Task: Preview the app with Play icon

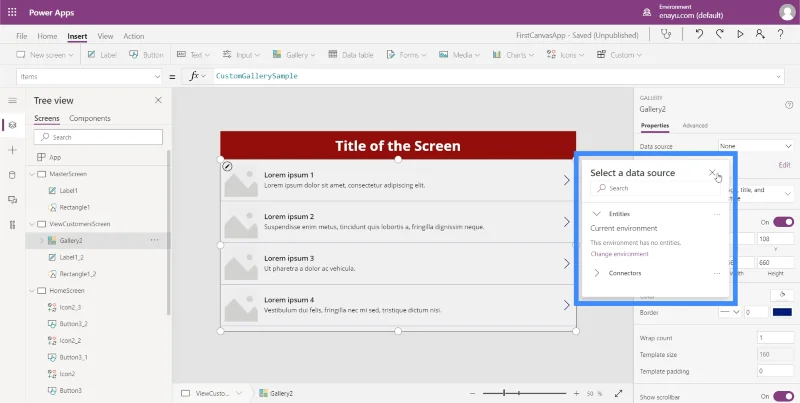Action: tap(740, 34)
